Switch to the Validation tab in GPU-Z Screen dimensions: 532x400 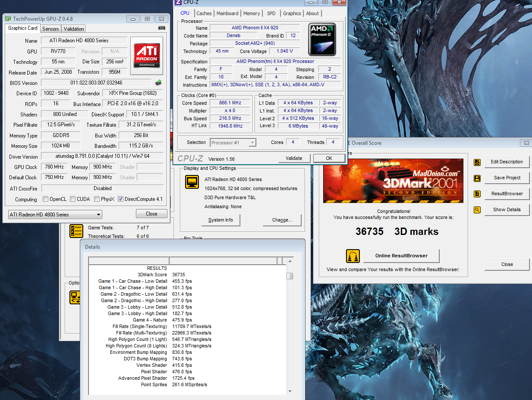[74, 29]
